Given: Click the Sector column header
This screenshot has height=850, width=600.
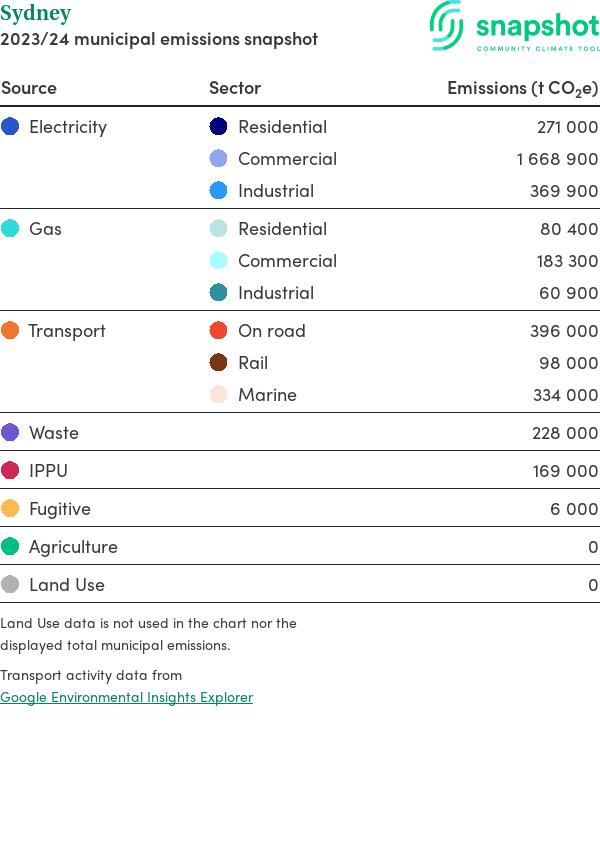Looking at the screenshot, I should click(235, 88).
